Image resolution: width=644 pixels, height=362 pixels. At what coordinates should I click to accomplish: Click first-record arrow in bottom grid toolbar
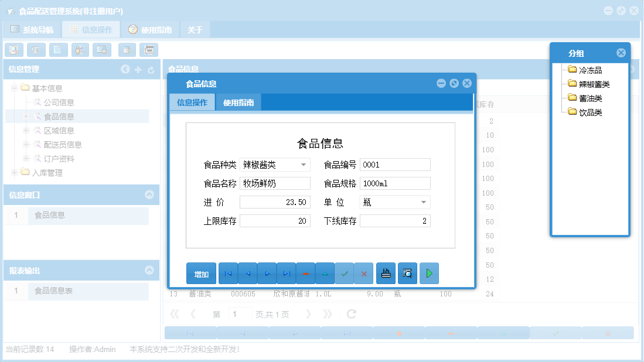[x=190, y=333]
